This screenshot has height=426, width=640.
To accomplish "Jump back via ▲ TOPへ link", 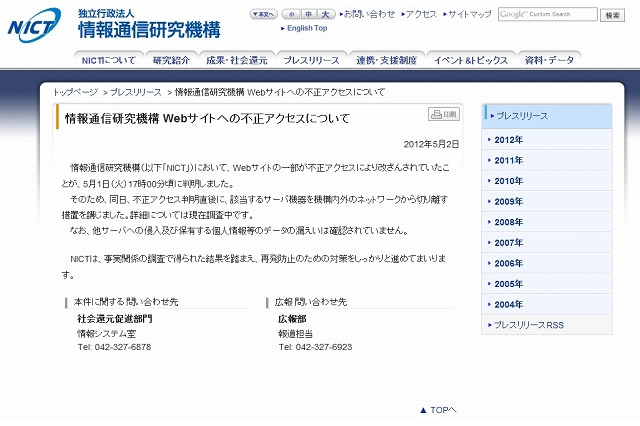I will tap(438, 410).
